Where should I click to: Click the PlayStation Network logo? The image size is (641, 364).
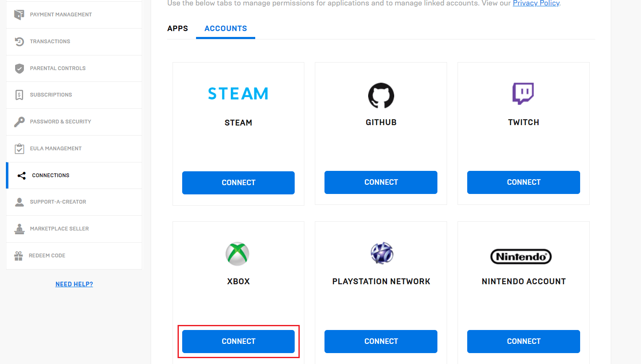pos(382,253)
